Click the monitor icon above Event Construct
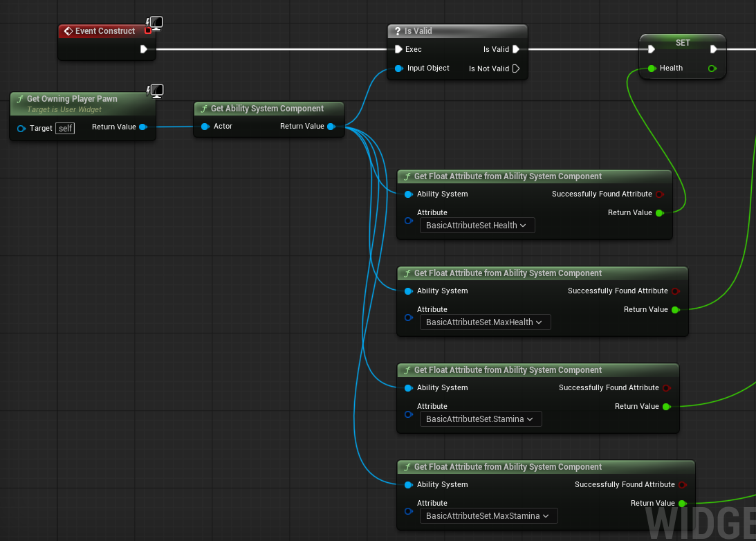 pyautogui.click(x=155, y=23)
